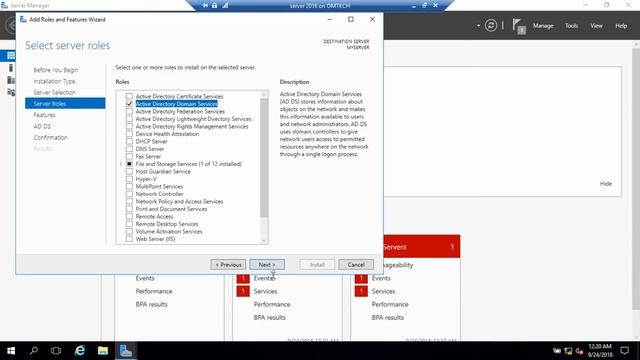The height and width of the screenshot is (360, 640).
Task: Open the Tools menu
Action: click(571, 26)
